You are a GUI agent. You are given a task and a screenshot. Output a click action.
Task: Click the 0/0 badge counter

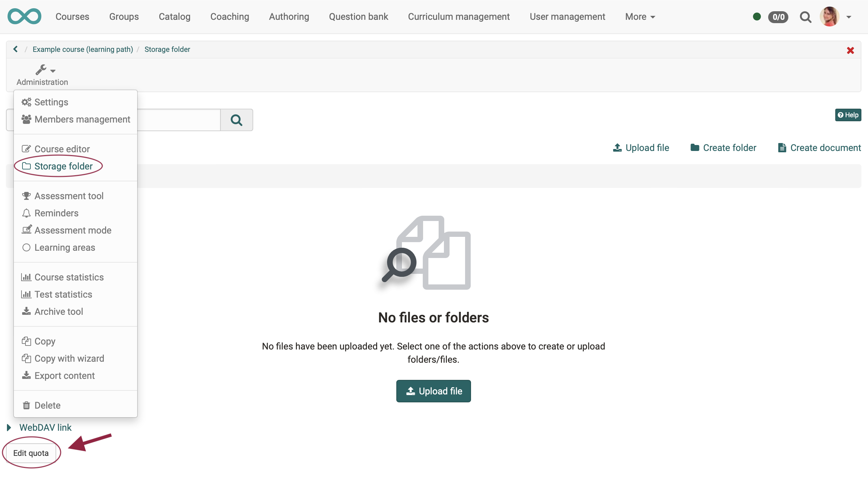[778, 17]
